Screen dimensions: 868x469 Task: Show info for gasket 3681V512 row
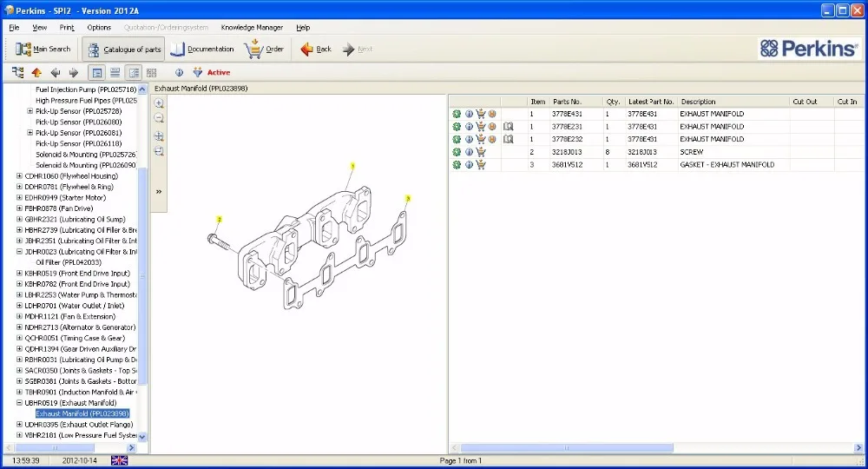pos(469,164)
